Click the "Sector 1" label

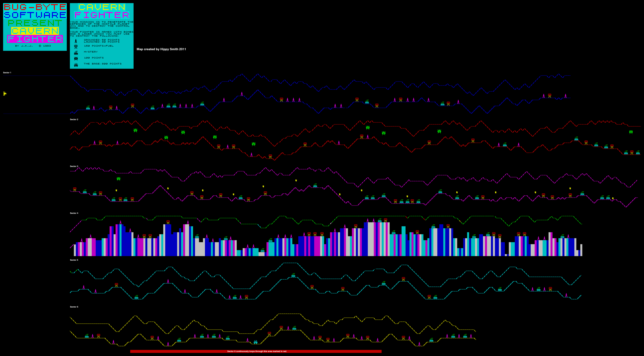click(x=7, y=73)
